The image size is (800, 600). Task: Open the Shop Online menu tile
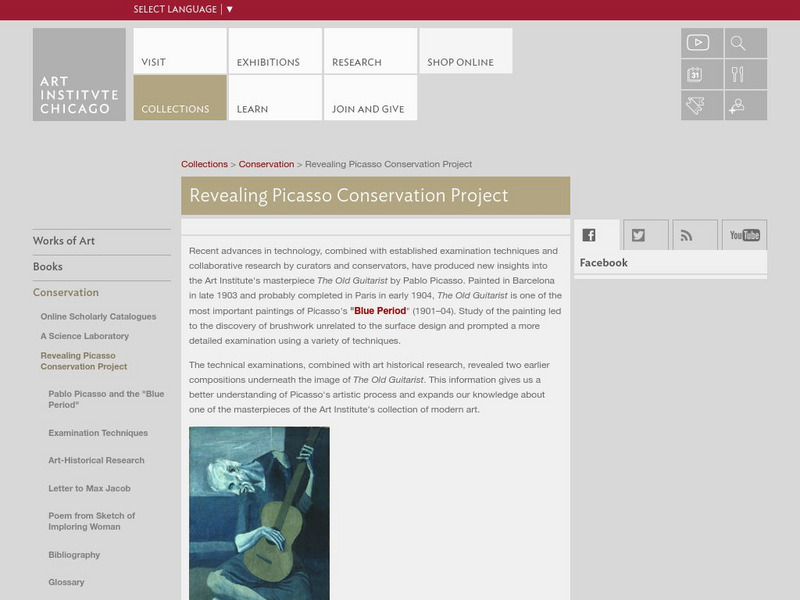(x=466, y=51)
